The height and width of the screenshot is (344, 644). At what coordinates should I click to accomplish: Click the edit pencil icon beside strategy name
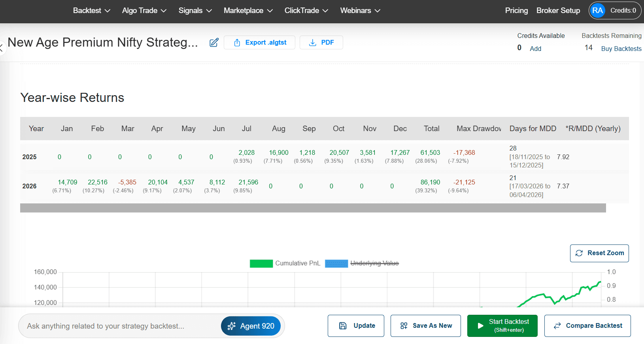[214, 43]
